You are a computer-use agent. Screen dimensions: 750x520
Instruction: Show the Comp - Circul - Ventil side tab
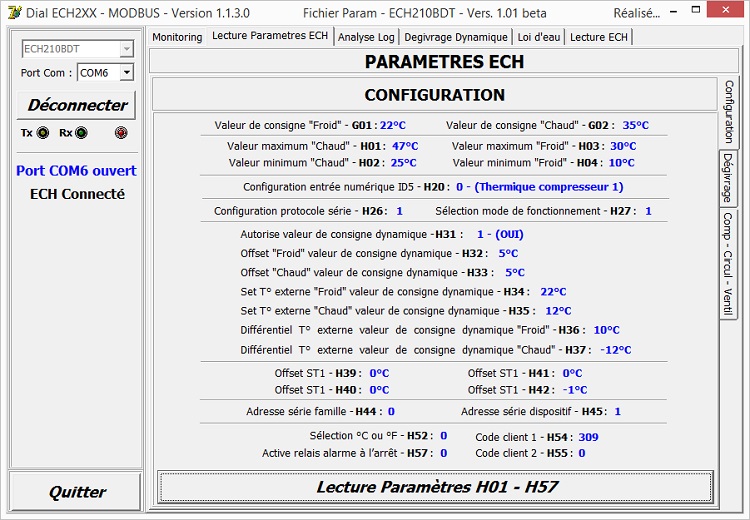point(729,263)
